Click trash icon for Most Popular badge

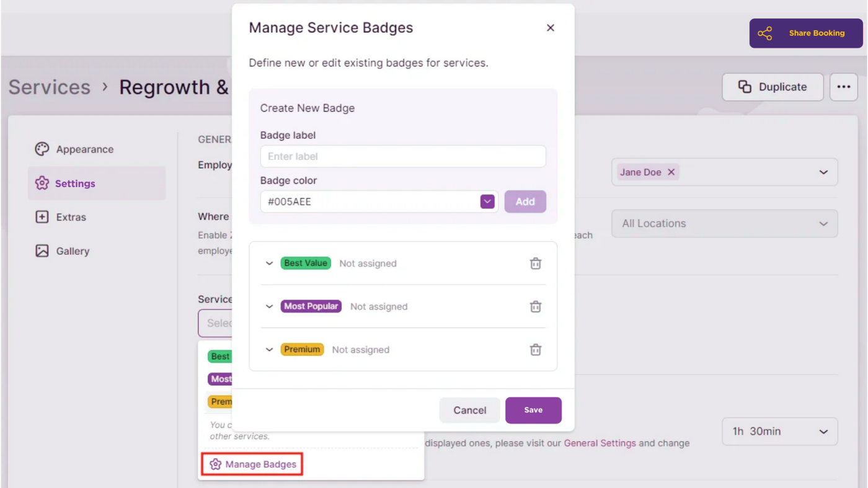point(535,306)
